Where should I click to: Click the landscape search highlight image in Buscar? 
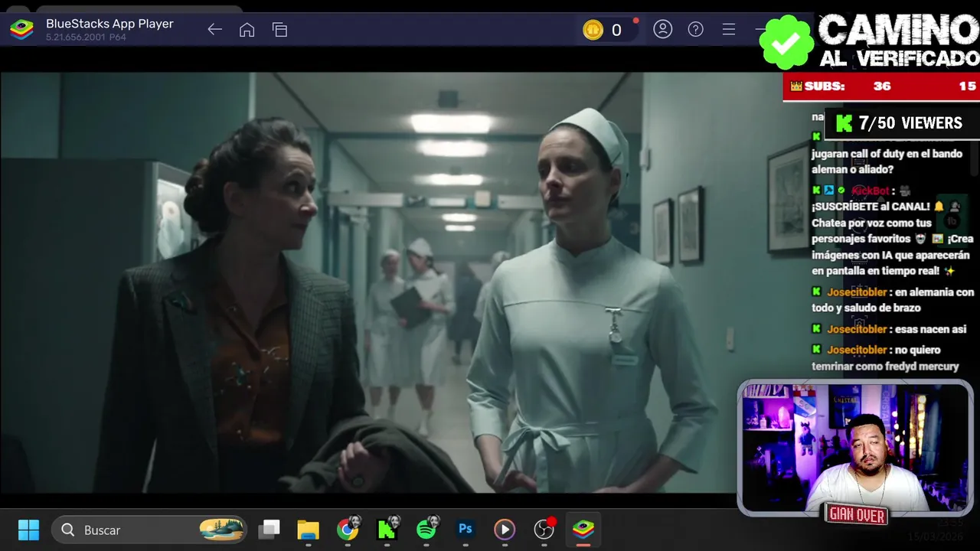[221, 530]
